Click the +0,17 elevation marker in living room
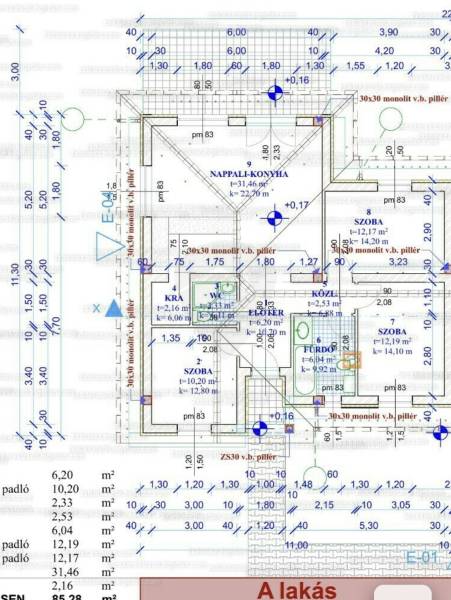 point(274,218)
